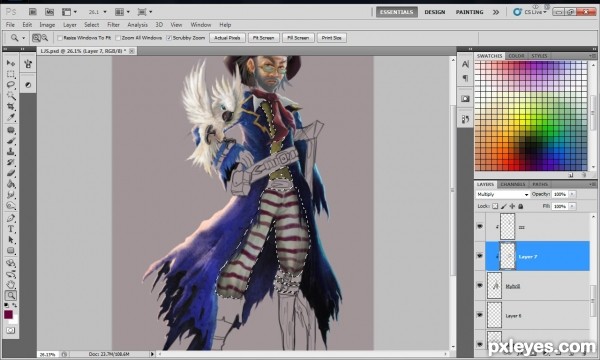Click Zoom In icon in options bar

tap(36, 37)
